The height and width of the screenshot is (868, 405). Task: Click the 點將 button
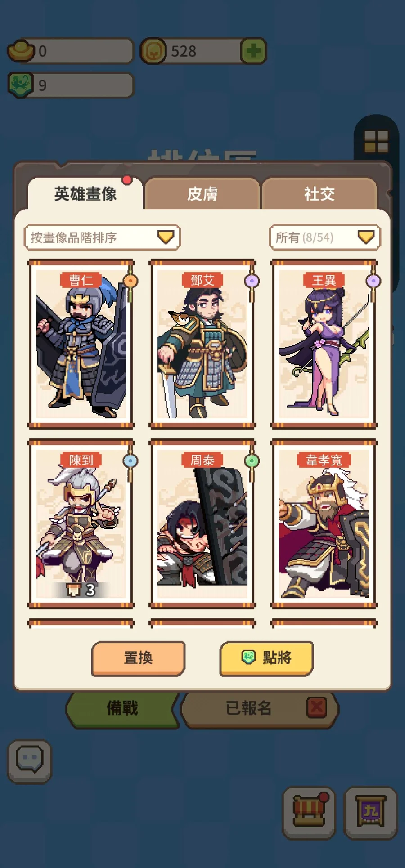[x=266, y=658]
